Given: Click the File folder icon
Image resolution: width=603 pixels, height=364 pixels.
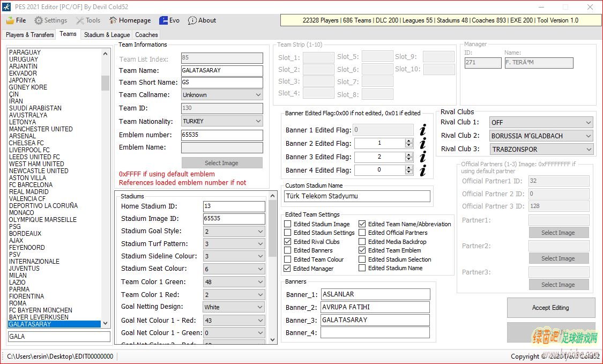Looking at the screenshot, I should [x=10, y=20].
